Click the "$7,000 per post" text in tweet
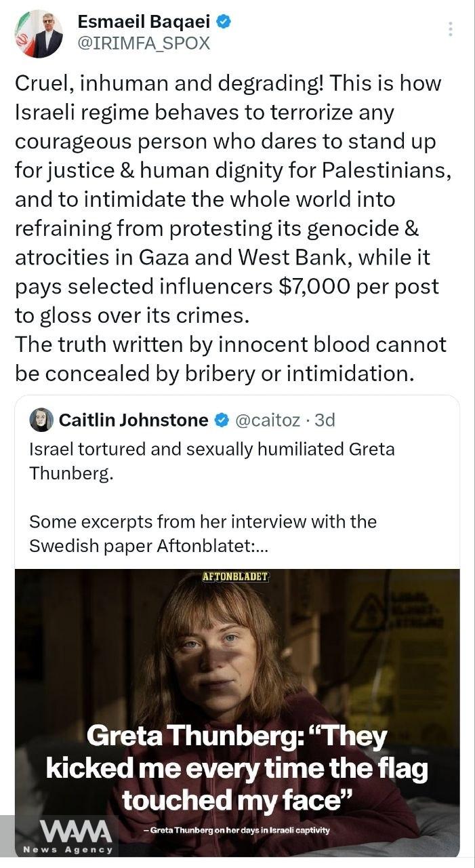Image resolution: width=475 pixels, height=868 pixels. [x=358, y=286]
